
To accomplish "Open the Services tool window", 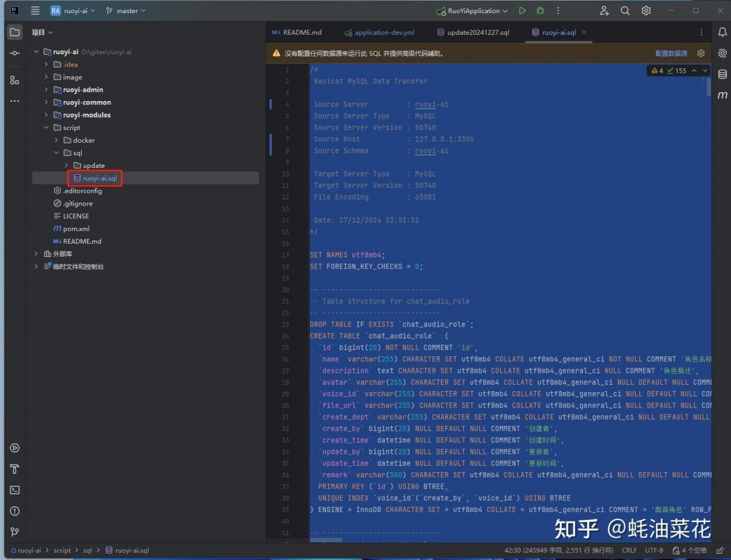I will coord(15,448).
